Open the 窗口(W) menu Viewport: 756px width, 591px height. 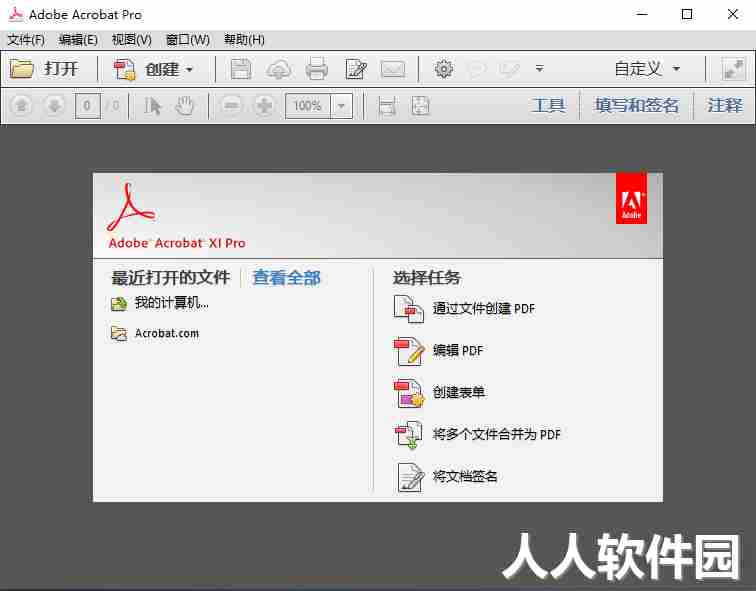(188, 40)
